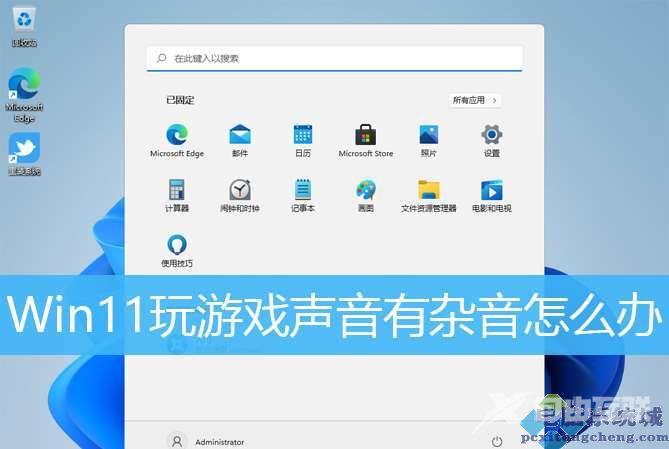Open Settings (设置) gear icon
Screen dimensions: 669x449
pyautogui.click(x=492, y=141)
